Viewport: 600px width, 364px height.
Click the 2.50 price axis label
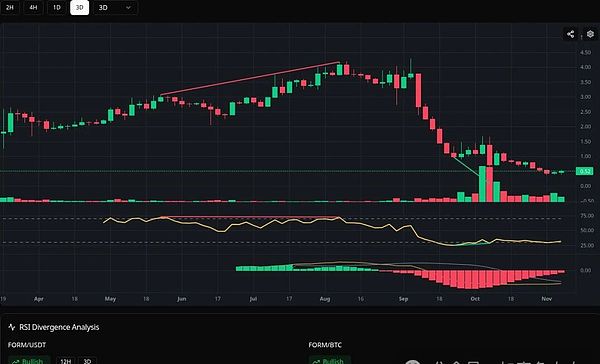585,112
